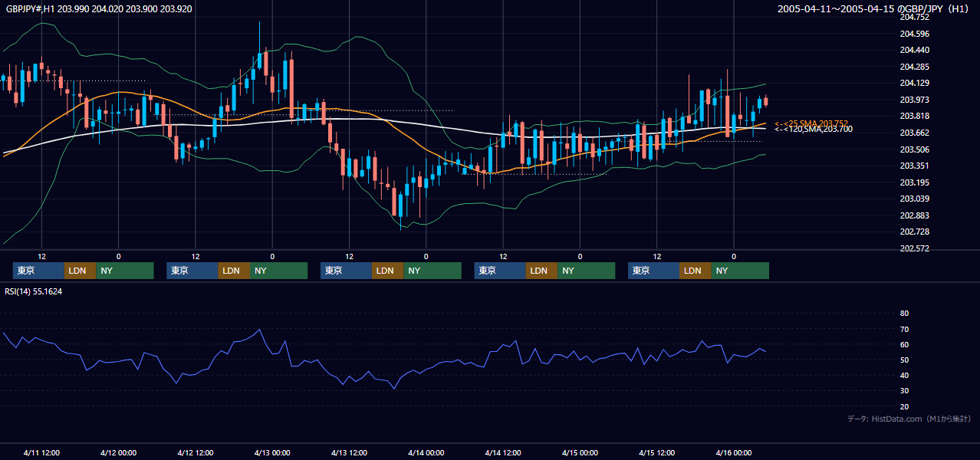Click the orange 25 SMA 203.752 label
This screenshot has width=980, height=460.
click(x=811, y=123)
